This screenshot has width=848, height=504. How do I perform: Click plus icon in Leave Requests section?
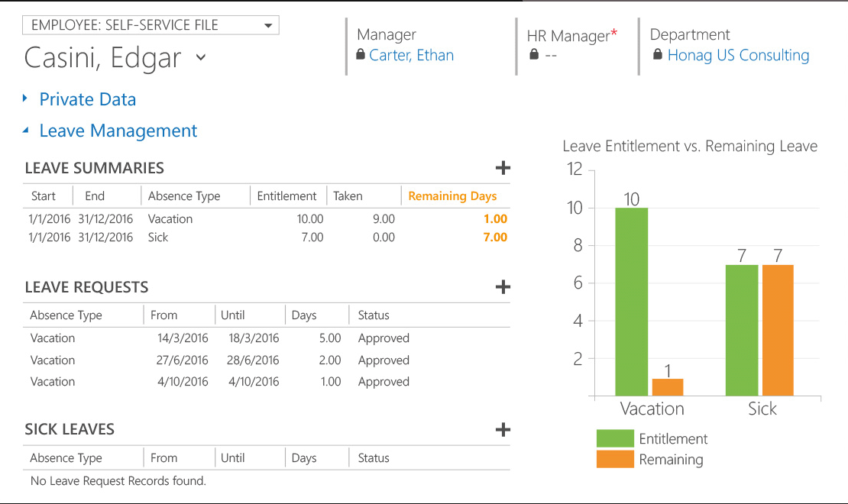503,287
